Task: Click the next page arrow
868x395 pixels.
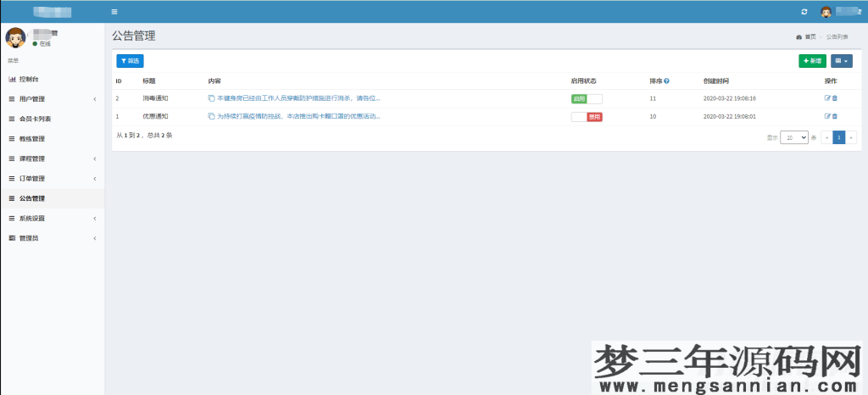Action: [851, 138]
